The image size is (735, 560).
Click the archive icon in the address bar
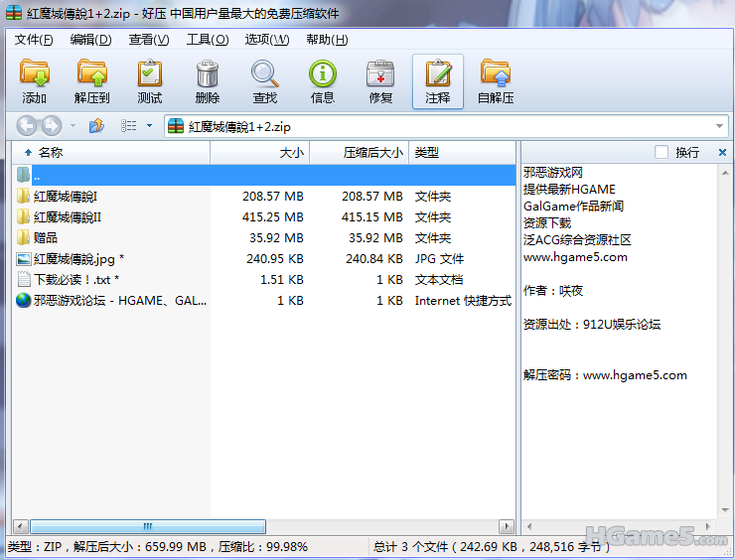point(176,126)
